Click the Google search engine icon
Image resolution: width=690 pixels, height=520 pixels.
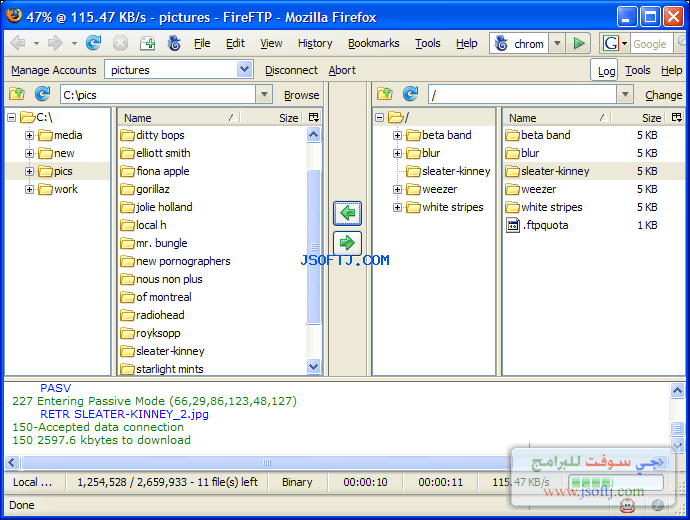[610, 43]
